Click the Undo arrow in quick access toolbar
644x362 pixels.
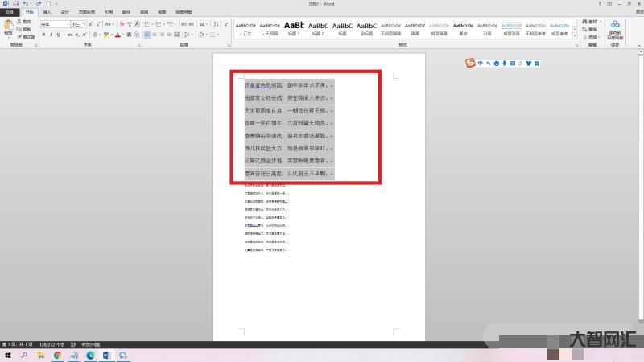tap(26, 4)
